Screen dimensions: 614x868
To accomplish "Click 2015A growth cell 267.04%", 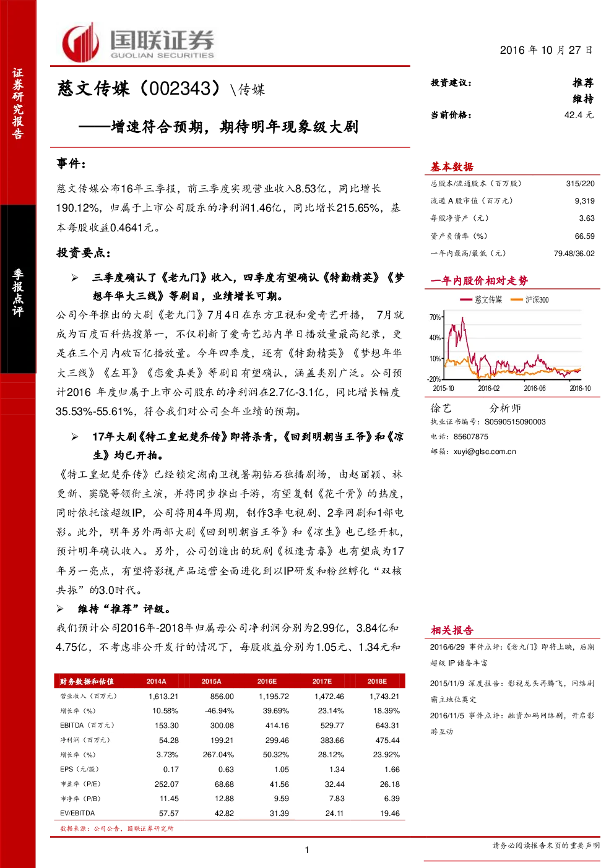I will [218, 755].
